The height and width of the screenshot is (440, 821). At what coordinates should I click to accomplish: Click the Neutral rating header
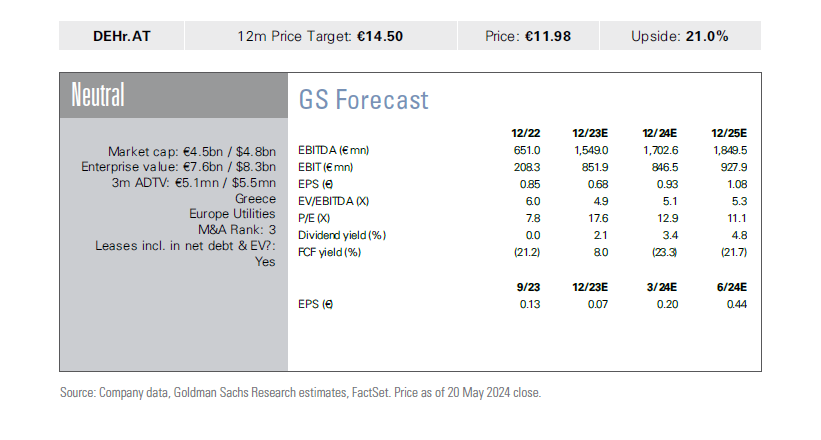click(x=99, y=96)
